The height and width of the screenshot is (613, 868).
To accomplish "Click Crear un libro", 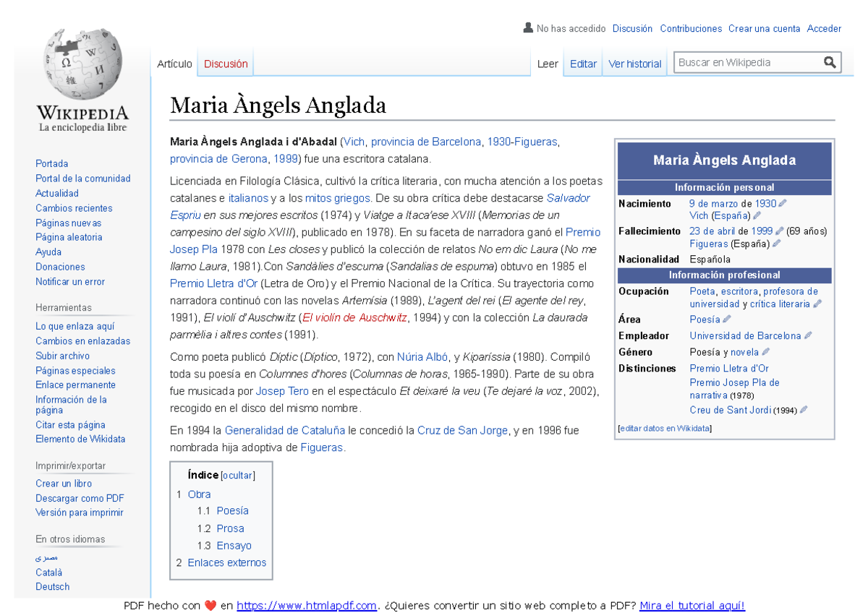I will point(64,484).
